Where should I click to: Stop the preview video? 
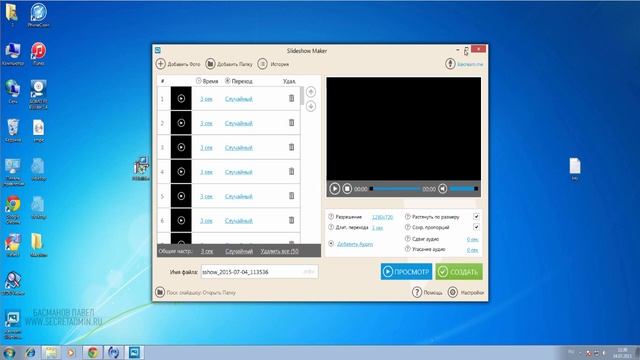point(347,189)
